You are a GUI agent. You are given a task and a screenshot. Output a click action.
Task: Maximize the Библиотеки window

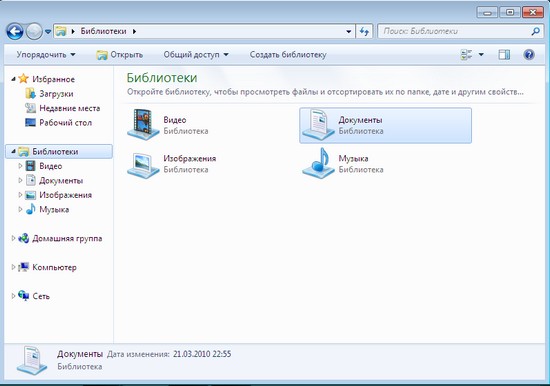tap(510, 13)
